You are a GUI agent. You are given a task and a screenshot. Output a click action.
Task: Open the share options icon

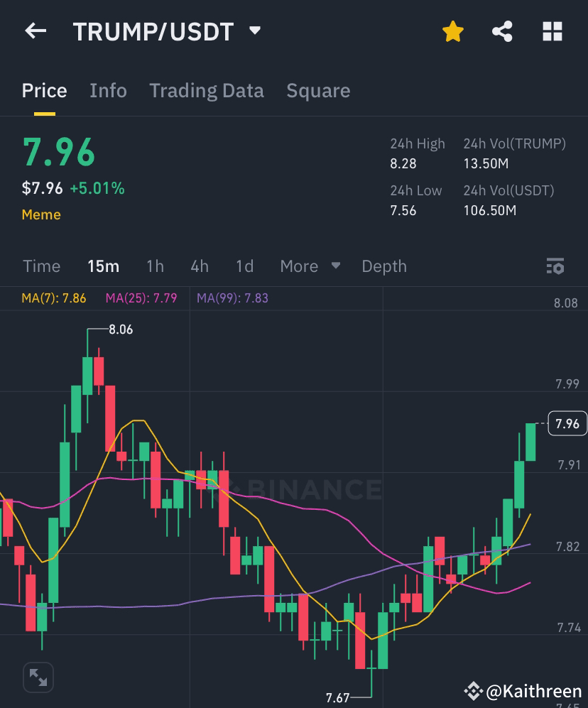coord(502,31)
